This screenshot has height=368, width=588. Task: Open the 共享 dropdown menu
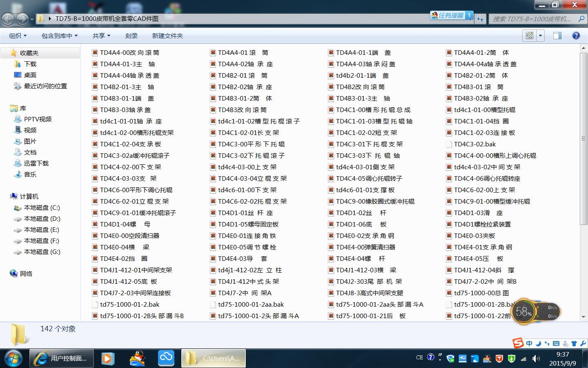[x=101, y=36]
